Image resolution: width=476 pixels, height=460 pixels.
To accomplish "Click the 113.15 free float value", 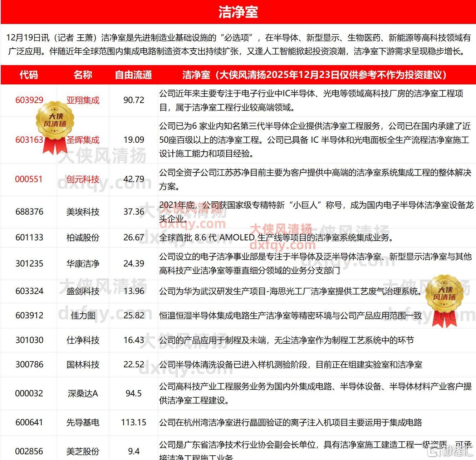I will [x=134, y=422].
